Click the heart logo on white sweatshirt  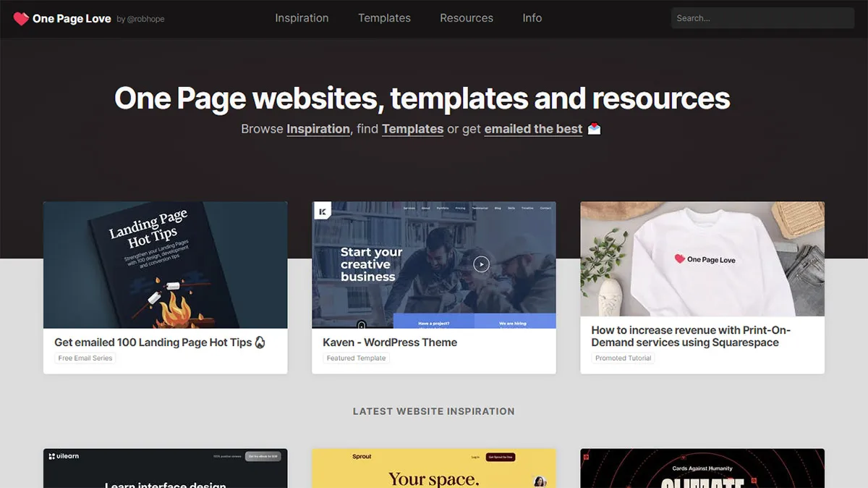pyautogui.click(x=679, y=258)
